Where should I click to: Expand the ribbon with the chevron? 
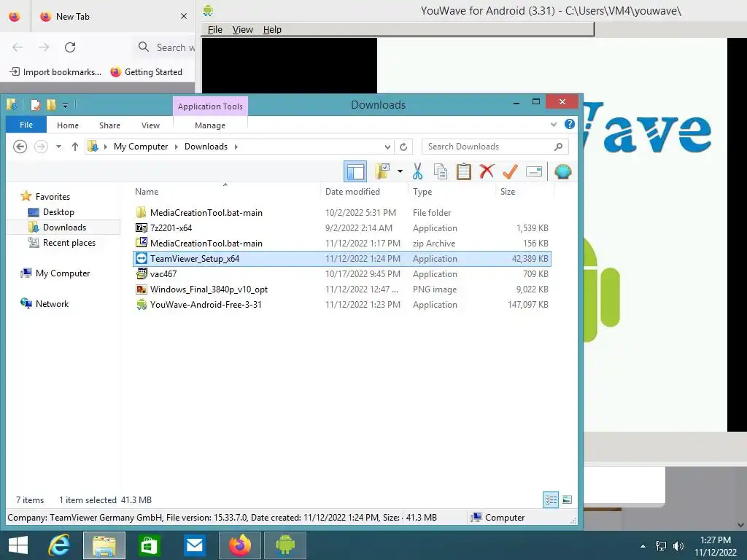coord(554,124)
